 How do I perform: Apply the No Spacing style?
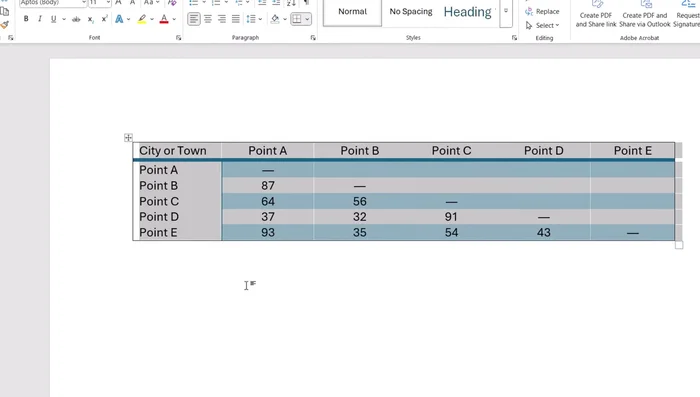click(x=411, y=12)
